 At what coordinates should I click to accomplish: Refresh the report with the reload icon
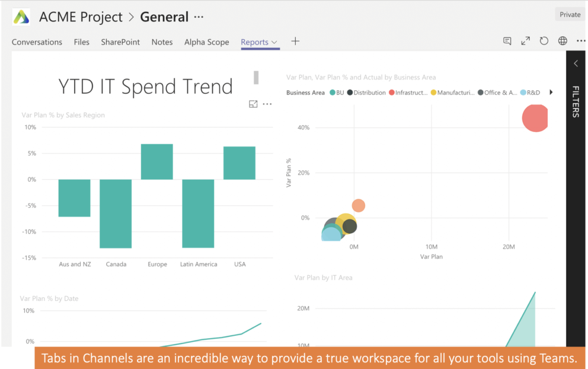point(544,41)
